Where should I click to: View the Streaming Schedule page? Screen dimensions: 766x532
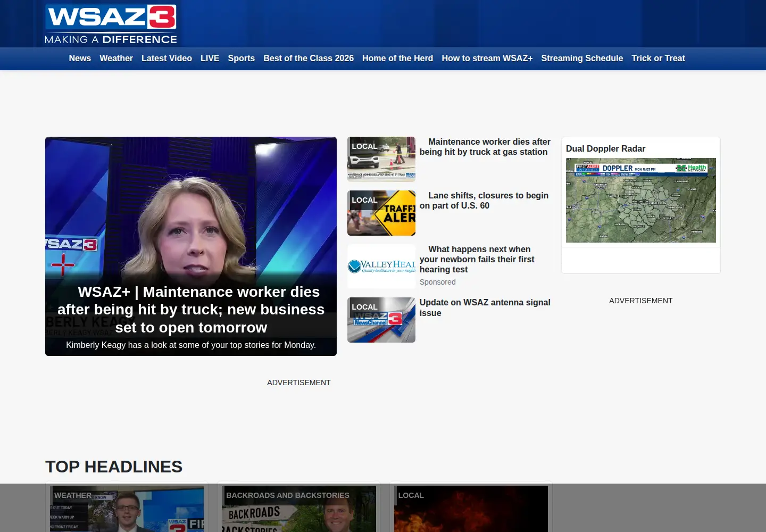[582, 59]
